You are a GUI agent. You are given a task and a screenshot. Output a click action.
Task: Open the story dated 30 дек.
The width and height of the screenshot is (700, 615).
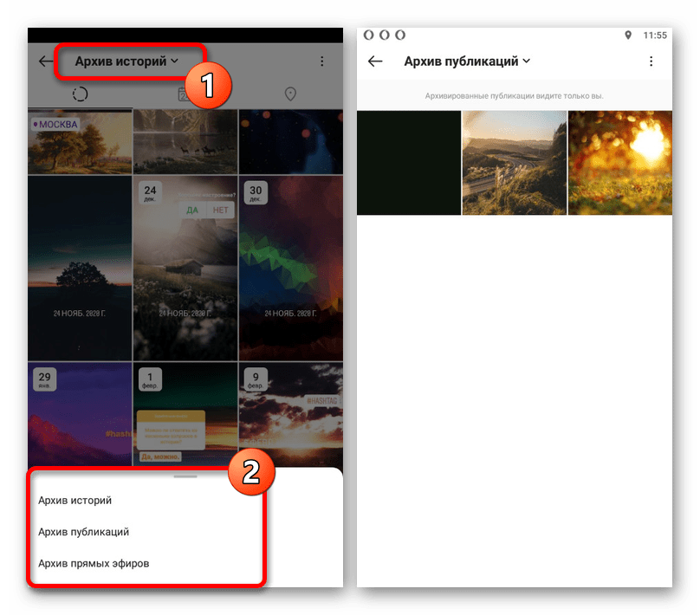pyautogui.click(x=291, y=268)
